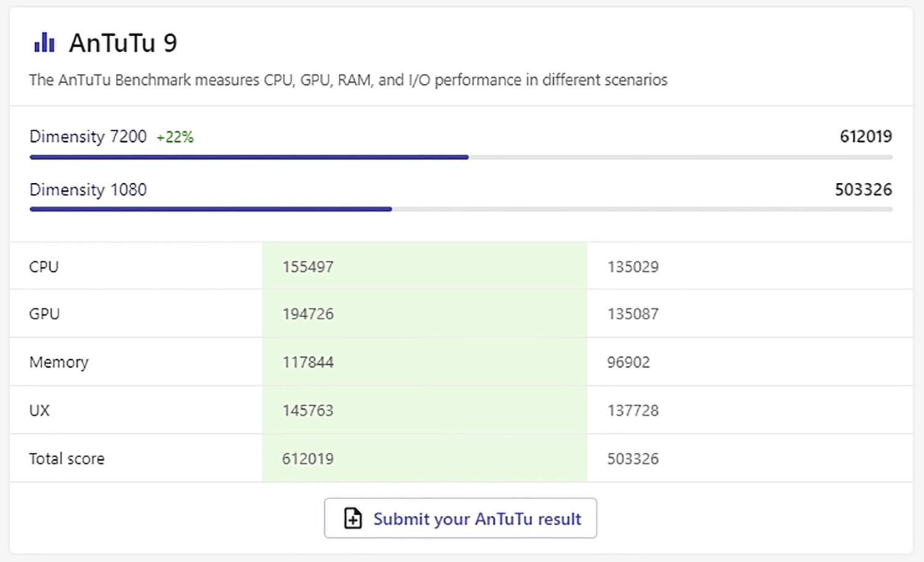The width and height of the screenshot is (924, 562).
Task: Select UX value 137728
Action: pos(633,410)
